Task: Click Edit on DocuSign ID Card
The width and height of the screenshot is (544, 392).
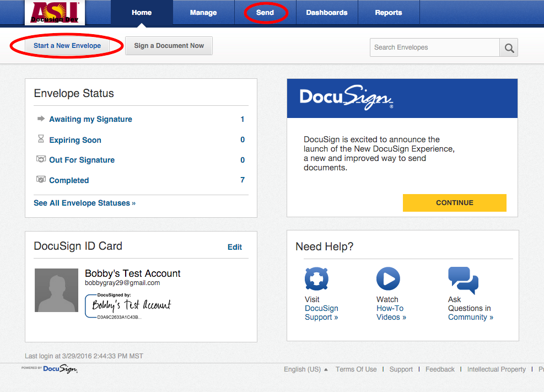Action: coord(235,247)
